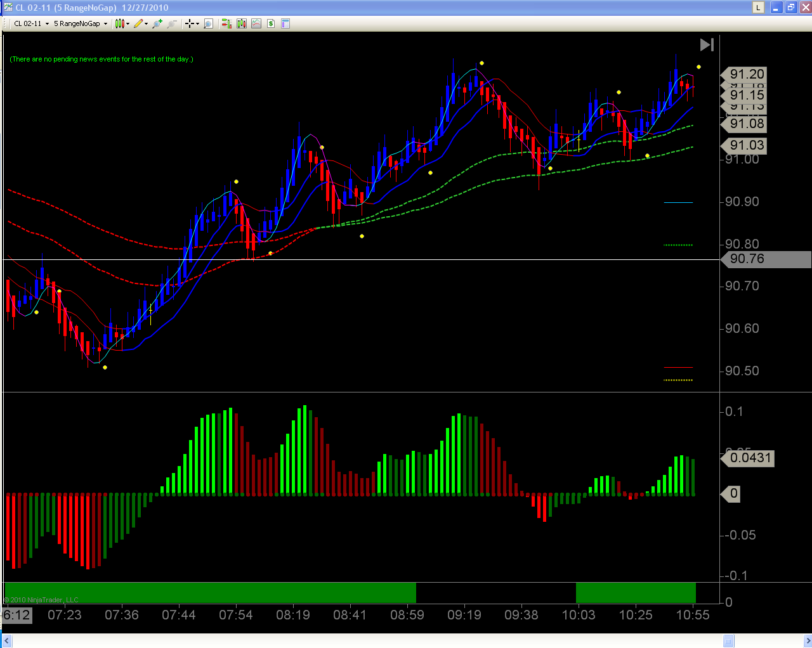Click the 10:25 time axis label
This screenshot has height=648, width=812.
tap(636, 615)
